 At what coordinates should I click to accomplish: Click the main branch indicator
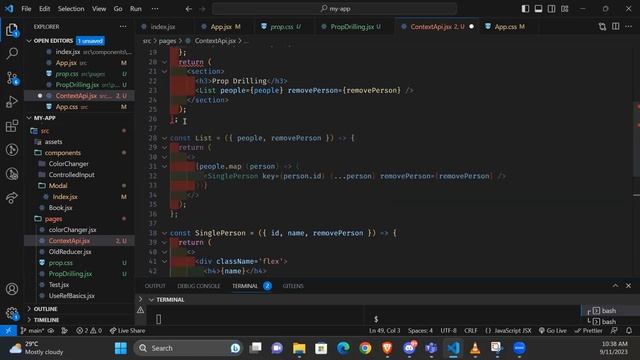coord(32,331)
